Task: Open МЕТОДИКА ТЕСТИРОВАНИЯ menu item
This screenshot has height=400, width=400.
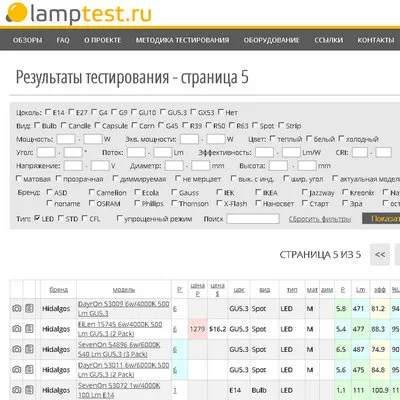Action: 182,40
